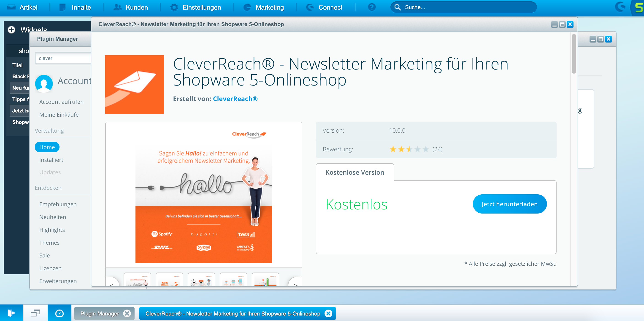Close CleverReach via taskbar X icon
This screenshot has width=644, height=321.
328,313
